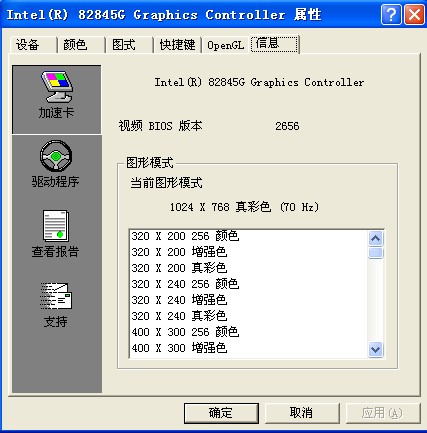The image size is (427, 433).
Task: Click the 取消 button
Action: click(302, 413)
